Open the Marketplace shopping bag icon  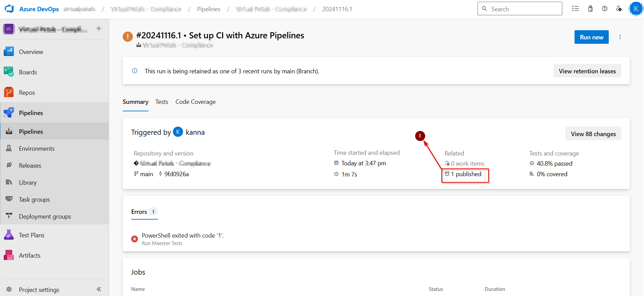pyautogui.click(x=590, y=9)
